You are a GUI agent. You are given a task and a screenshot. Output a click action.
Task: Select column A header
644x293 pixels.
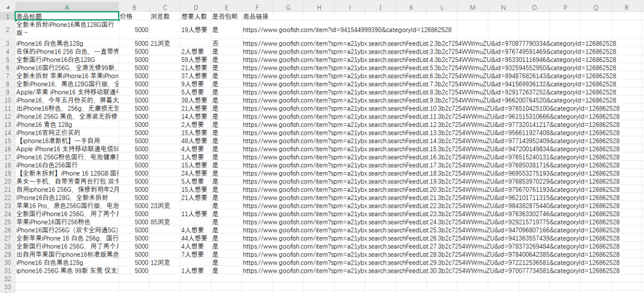coord(67,7)
